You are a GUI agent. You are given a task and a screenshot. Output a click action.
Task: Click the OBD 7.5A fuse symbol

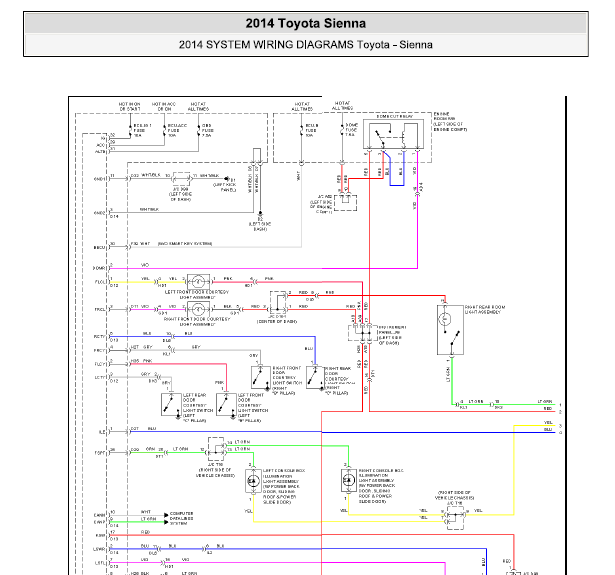[199, 130]
